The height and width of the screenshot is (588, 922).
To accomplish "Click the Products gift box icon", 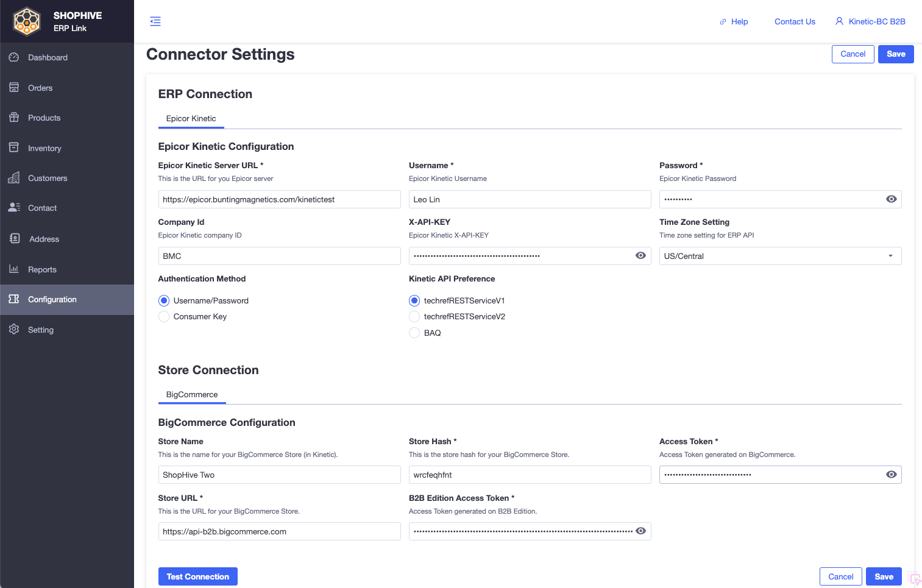I will [x=14, y=118].
